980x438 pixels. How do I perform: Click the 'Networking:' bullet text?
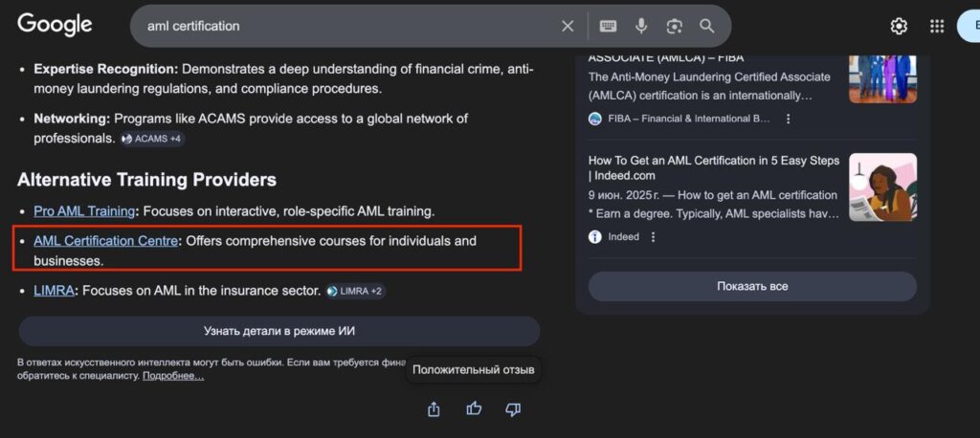coord(72,119)
